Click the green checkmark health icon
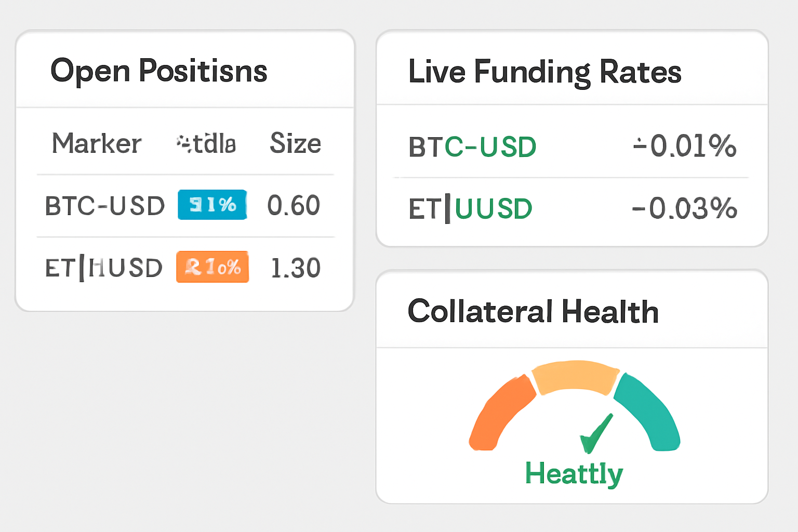This screenshot has width=798, height=532. pos(595,434)
